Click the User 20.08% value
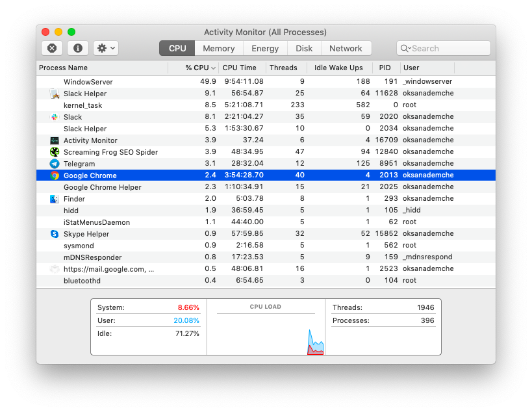This screenshot has width=532, height=412. (x=186, y=320)
